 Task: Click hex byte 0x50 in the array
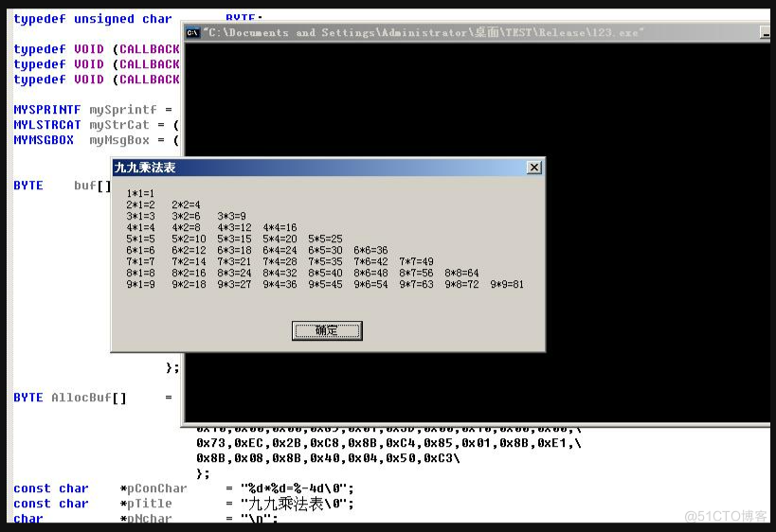coord(401,458)
